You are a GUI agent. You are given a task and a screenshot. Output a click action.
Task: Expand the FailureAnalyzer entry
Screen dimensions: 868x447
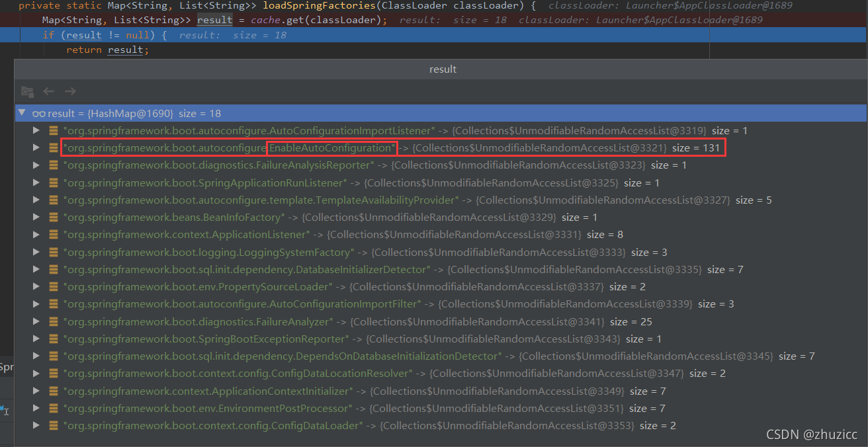pos(36,321)
